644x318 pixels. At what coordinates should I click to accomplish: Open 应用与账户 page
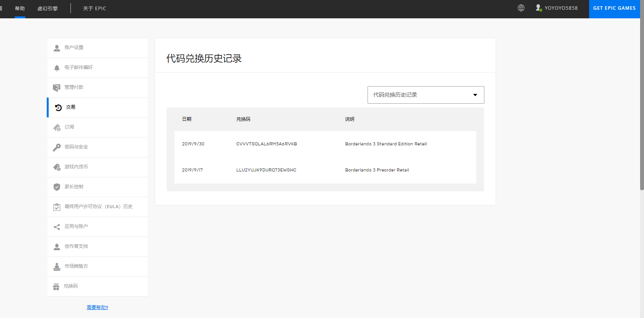point(97,227)
